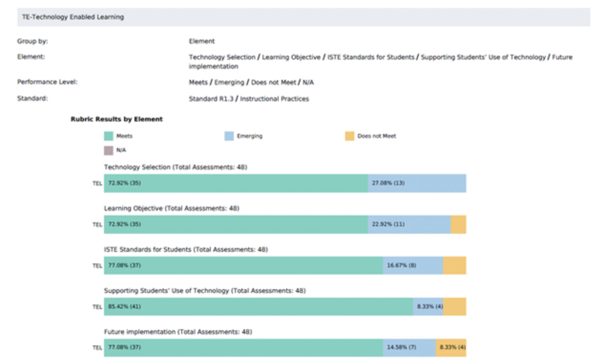This screenshot has width=603, height=364.
Task: Select Future implementation's 14.58% (7) Emerging segment
Action: (x=409, y=348)
